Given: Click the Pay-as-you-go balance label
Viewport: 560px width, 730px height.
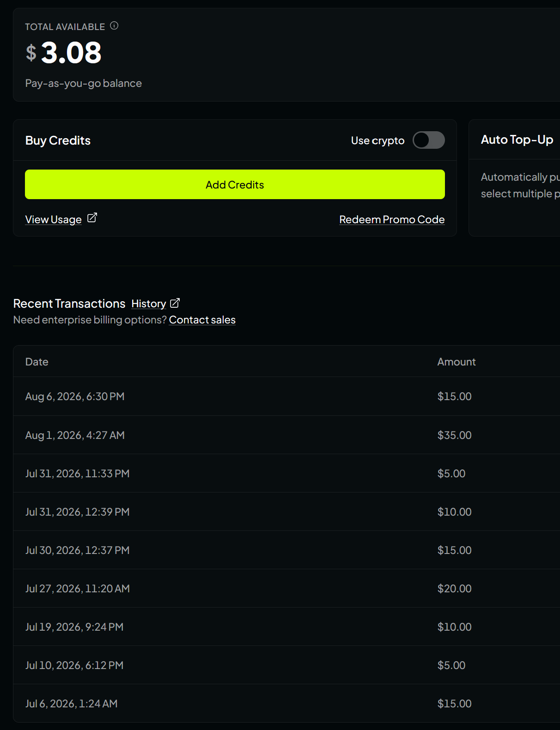Looking at the screenshot, I should 84,83.
